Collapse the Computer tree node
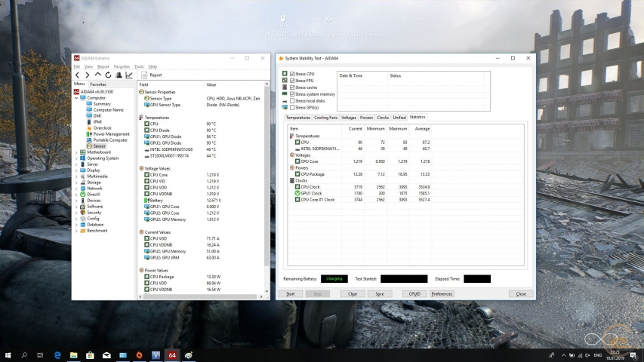This screenshot has height=362, width=644. [76, 98]
